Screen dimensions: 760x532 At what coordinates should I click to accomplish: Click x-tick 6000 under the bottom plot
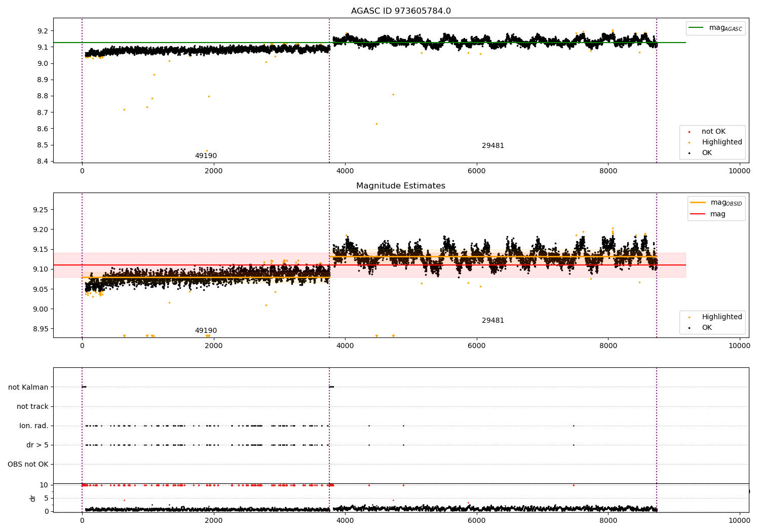[477, 521]
